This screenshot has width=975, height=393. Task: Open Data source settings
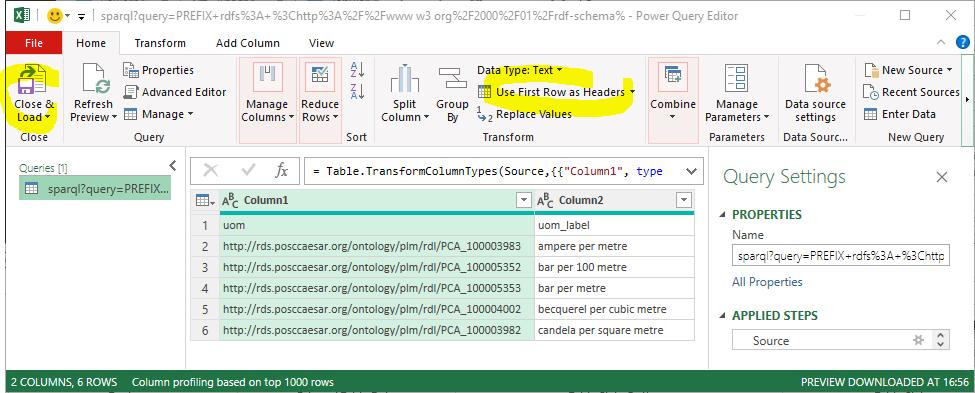point(815,93)
